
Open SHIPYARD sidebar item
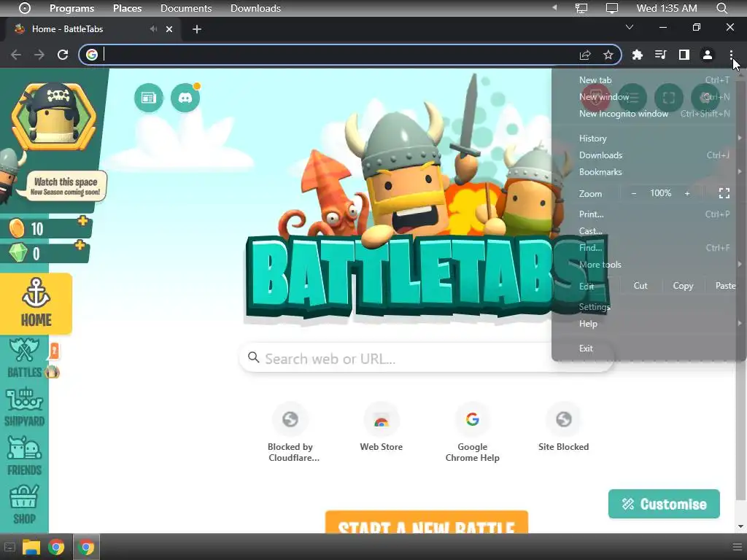coord(24,407)
